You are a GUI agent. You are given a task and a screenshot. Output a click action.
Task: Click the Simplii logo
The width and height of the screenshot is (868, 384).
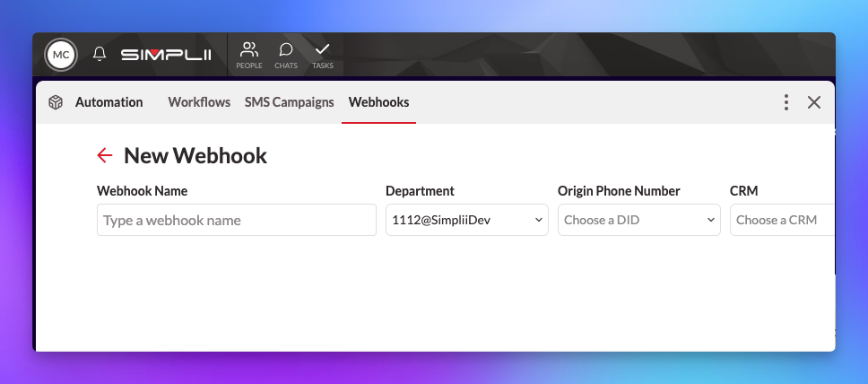click(x=166, y=55)
